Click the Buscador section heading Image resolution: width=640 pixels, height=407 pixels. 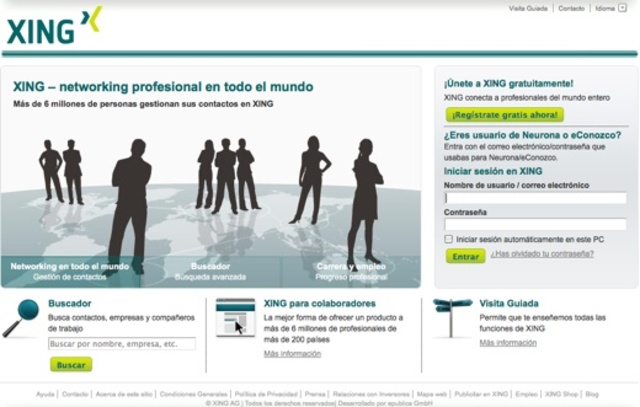point(70,303)
